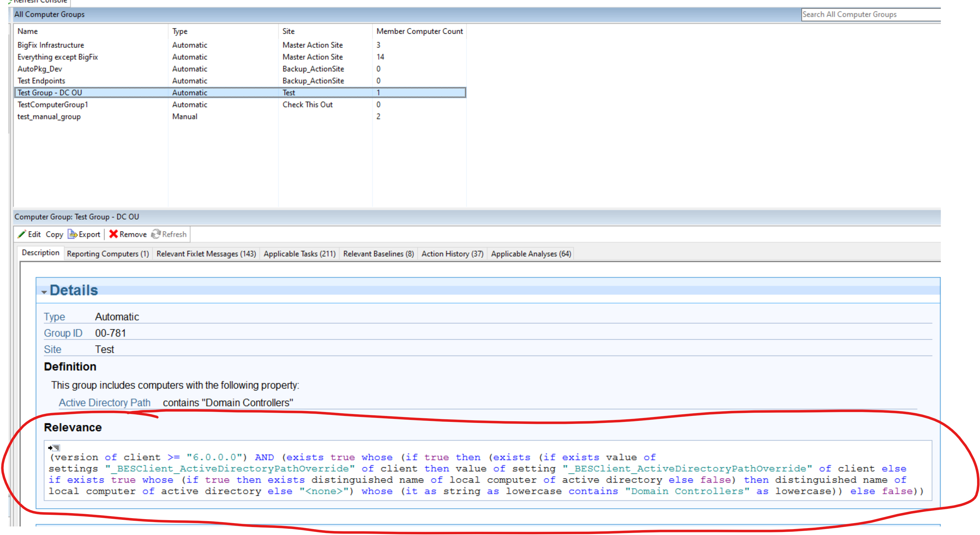The image size is (980, 535).
Task: Click the Edit button label
Action: click(34, 234)
